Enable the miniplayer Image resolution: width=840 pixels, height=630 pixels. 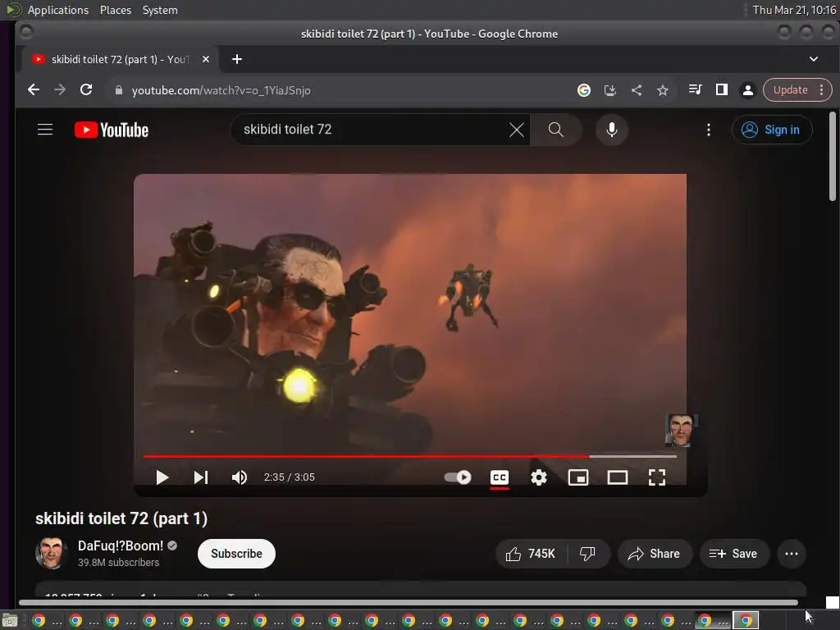click(578, 477)
